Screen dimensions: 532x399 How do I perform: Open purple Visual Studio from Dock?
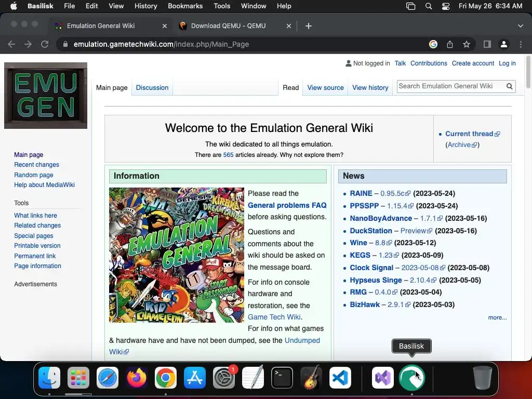click(383, 378)
